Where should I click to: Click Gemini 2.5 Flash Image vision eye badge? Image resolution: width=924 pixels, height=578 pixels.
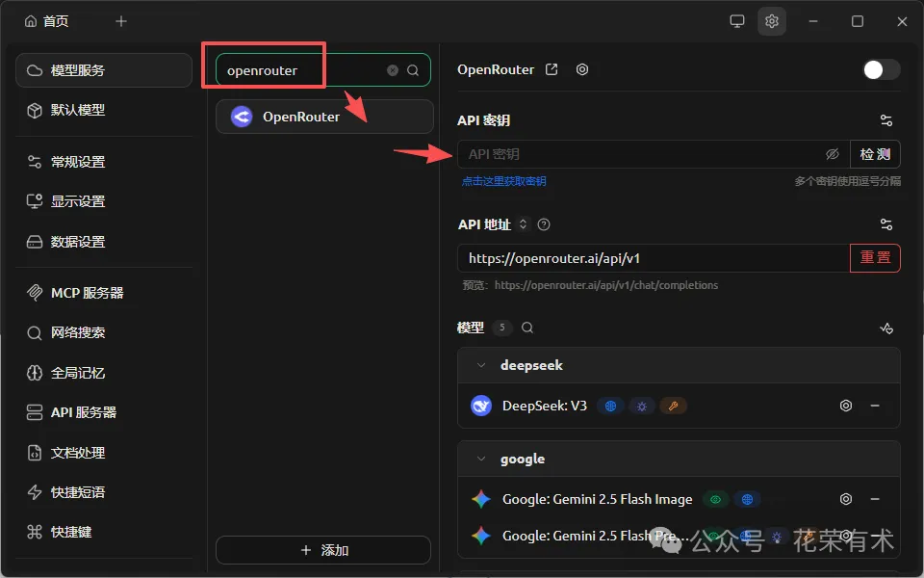715,500
